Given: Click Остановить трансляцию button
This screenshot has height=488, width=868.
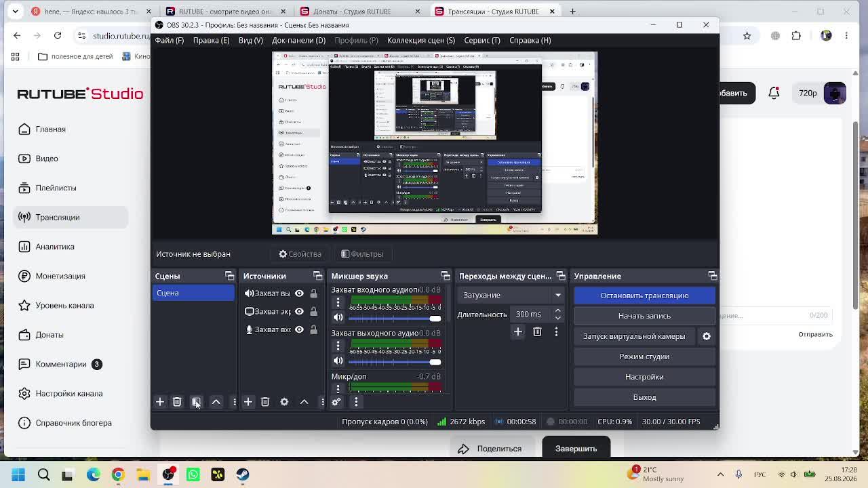Looking at the screenshot, I should tap(644, 296).
